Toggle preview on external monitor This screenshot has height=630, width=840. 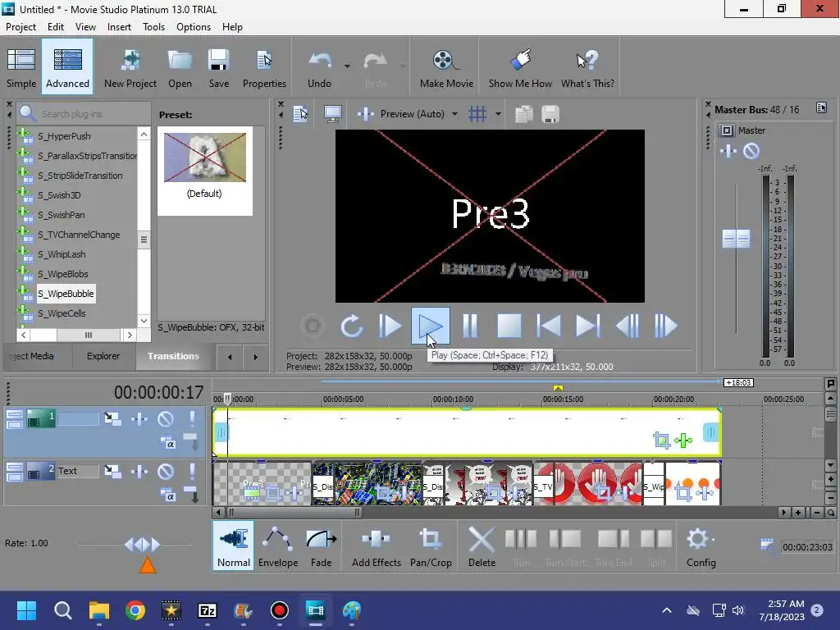click(x=333, y=113)
